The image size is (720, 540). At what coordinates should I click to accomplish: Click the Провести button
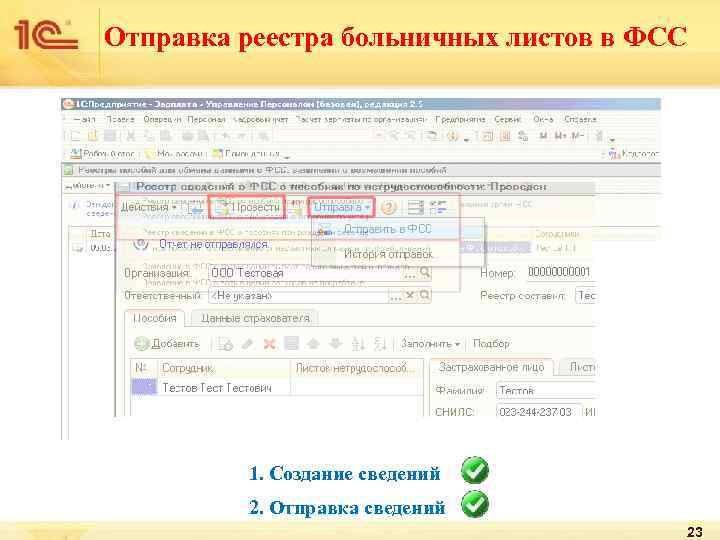(x=248, y=208)
